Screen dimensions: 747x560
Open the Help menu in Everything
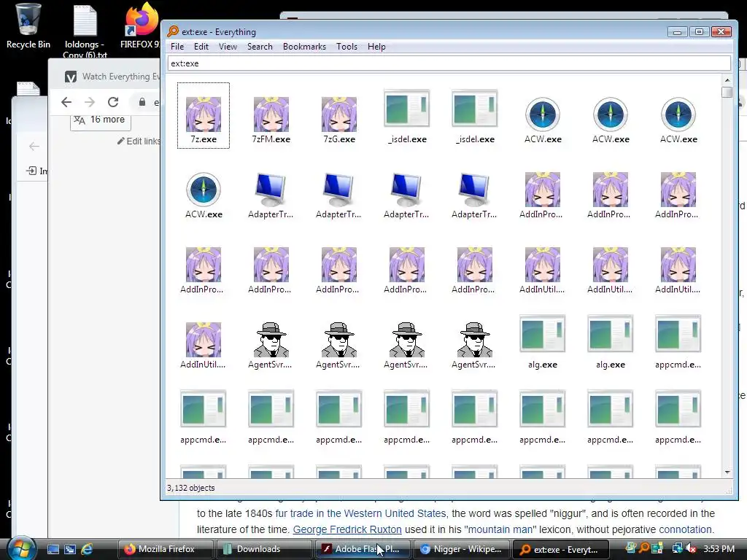pyautogui.click(x=376, y=47)
